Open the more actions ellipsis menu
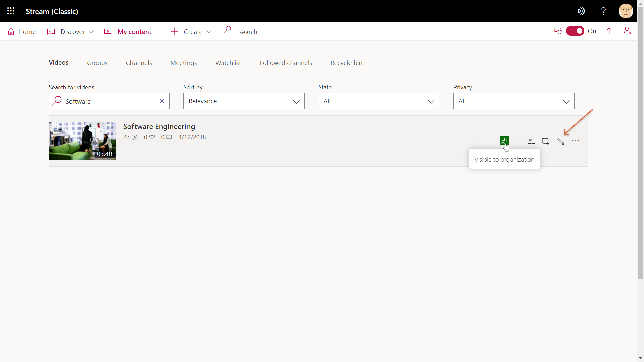This screenshot has height=362, width=644. pyautogui.click(x=575, y=141)
